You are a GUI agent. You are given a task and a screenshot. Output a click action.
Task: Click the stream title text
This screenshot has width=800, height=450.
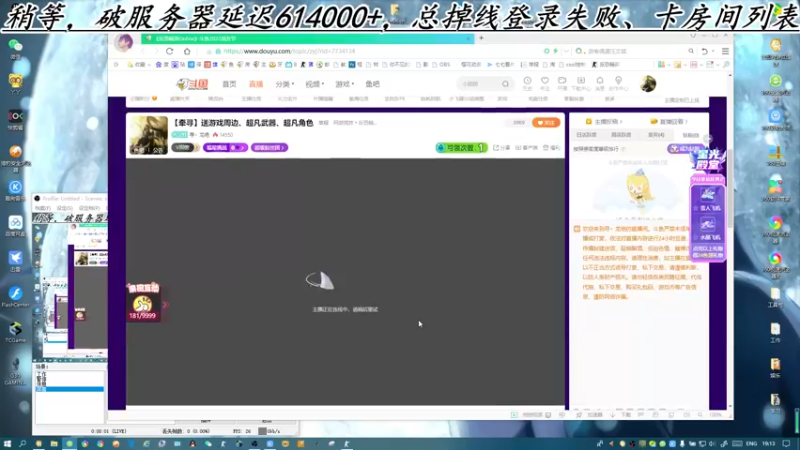pos(243,123)
